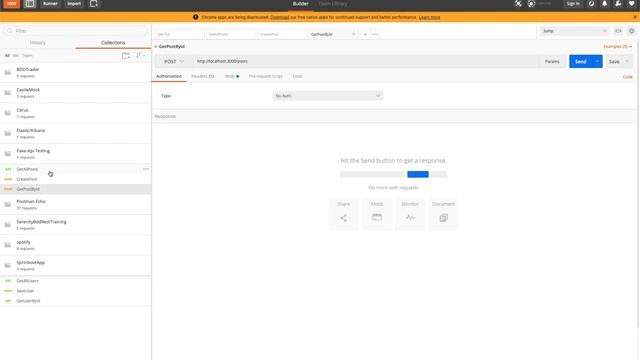Switch to the CreatePost request tab

click(x=282, y=34)
